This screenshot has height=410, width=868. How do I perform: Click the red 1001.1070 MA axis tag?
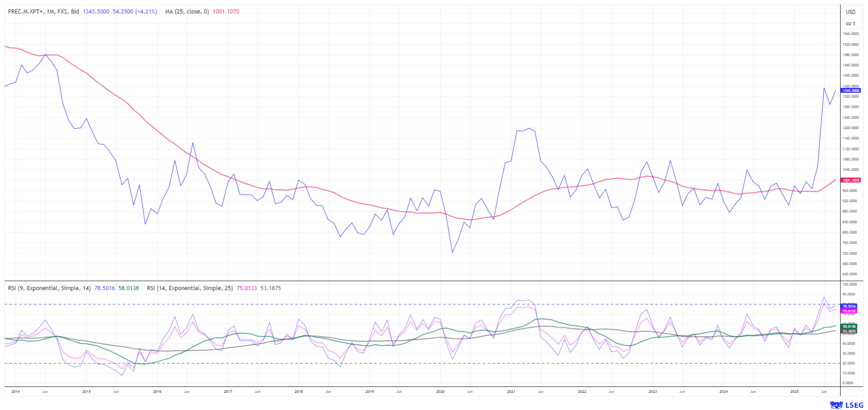click(851, 180)
